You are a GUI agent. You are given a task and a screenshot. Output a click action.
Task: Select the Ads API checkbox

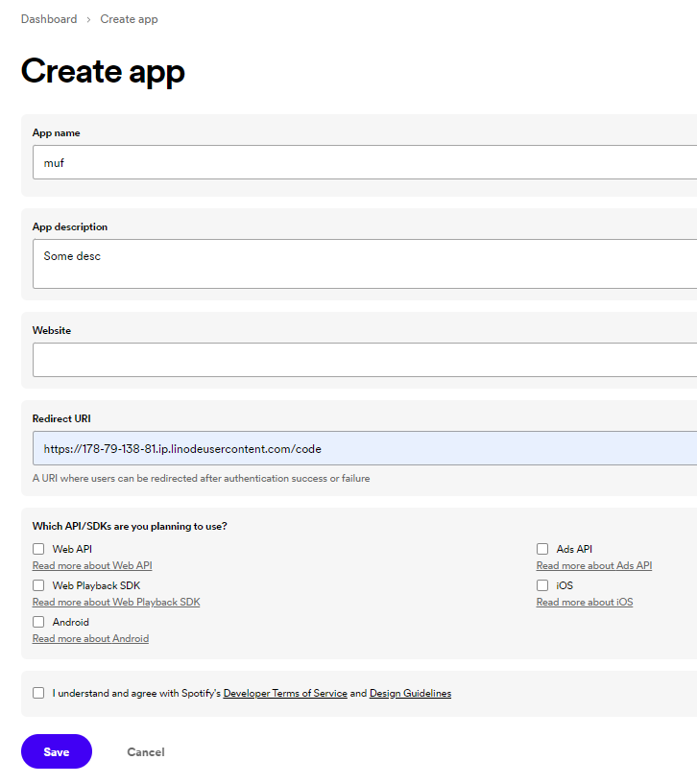(542, 549)
